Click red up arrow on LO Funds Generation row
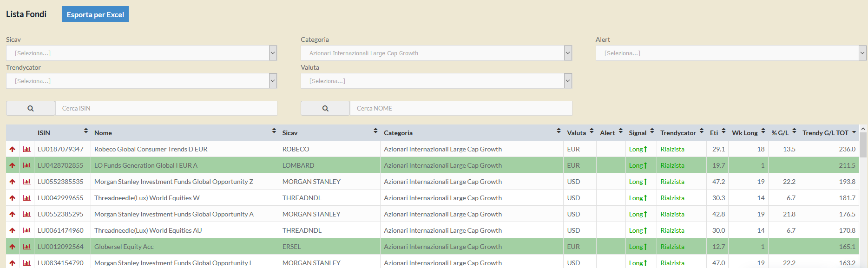 [13, 165]
